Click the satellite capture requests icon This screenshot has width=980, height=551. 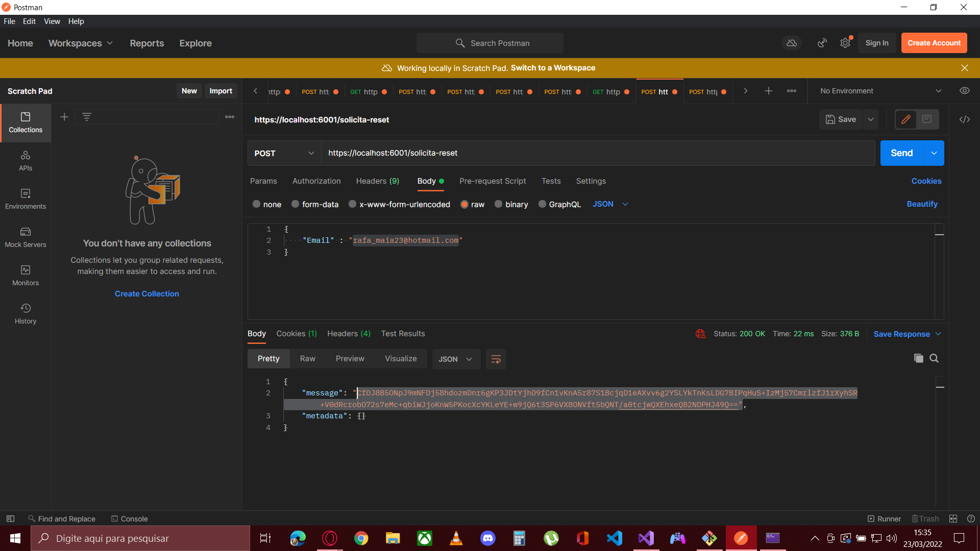[x=822, y=43]
